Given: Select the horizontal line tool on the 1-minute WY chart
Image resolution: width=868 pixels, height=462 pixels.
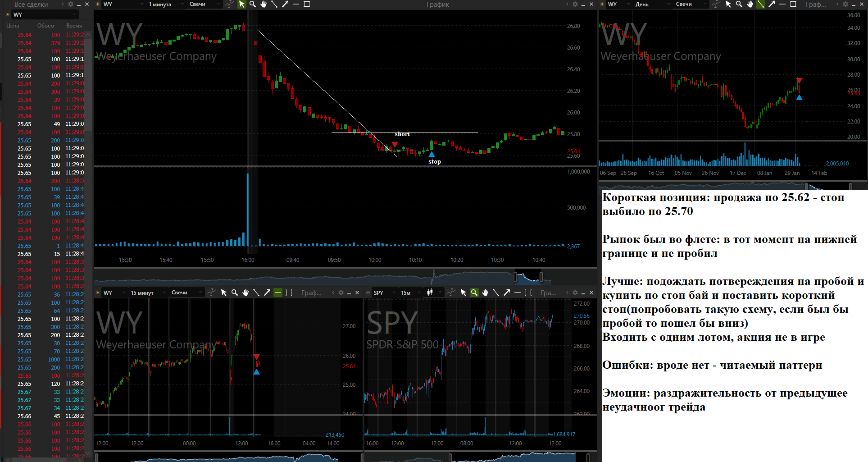Looking at the screenshot, I should click(296, 4).
